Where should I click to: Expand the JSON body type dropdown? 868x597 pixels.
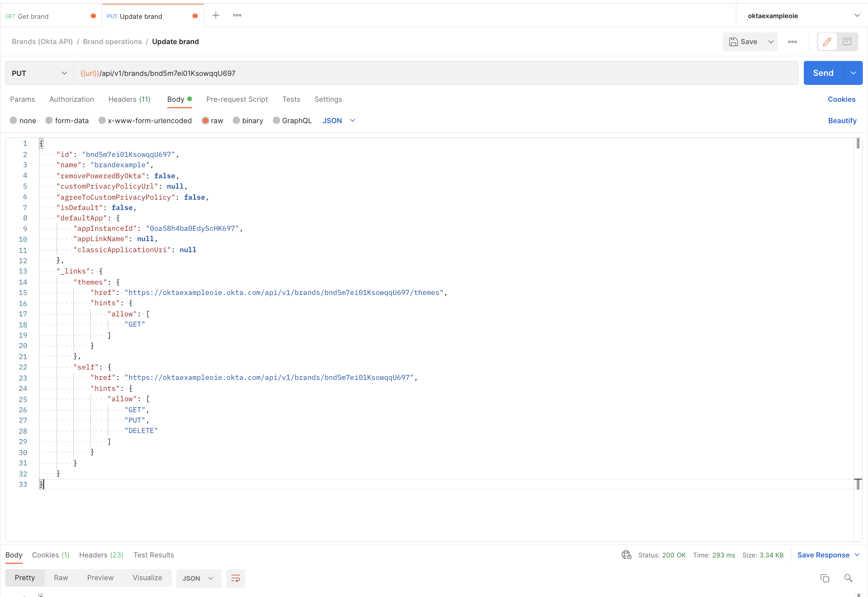coord(339,121)
